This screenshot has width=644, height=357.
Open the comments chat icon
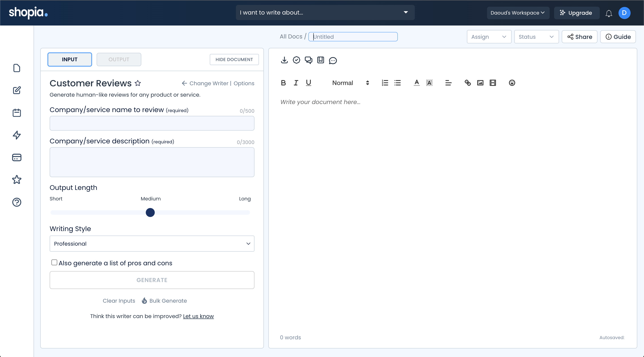click(x=308, y=60)
